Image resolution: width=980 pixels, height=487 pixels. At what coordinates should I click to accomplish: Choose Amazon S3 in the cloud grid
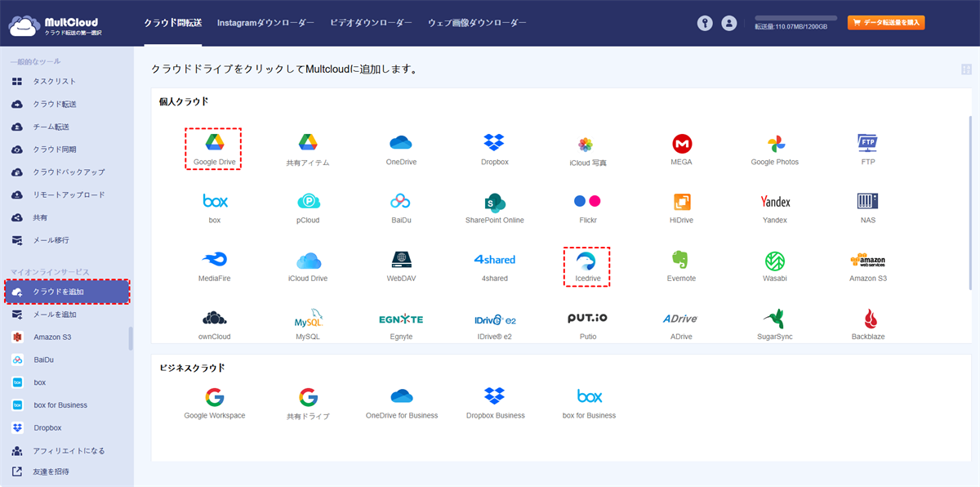pyautogui.click(x=868, y=266)
